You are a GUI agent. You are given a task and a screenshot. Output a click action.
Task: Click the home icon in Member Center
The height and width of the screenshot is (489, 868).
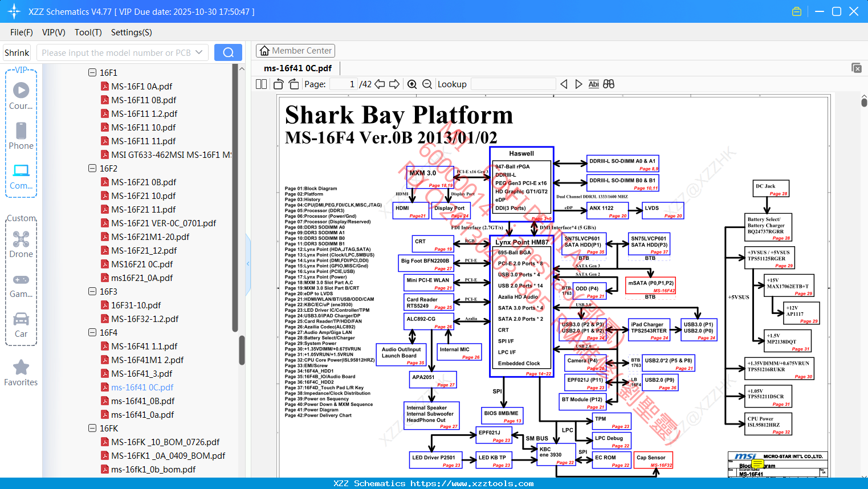tap(264, 51)
